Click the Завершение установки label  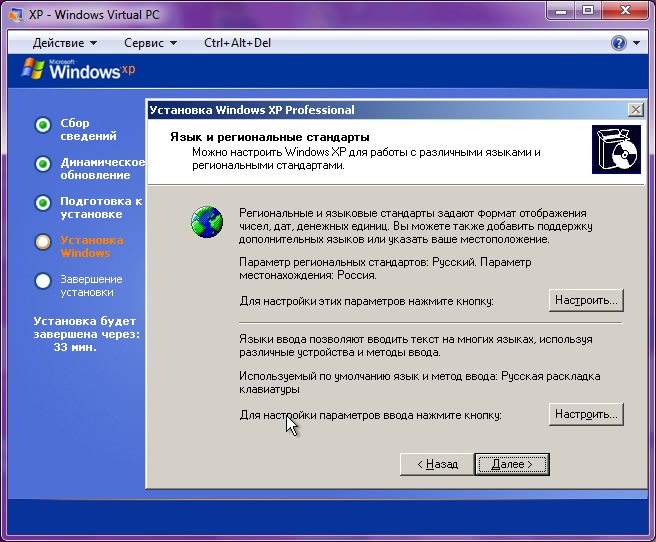pos(91,286)
